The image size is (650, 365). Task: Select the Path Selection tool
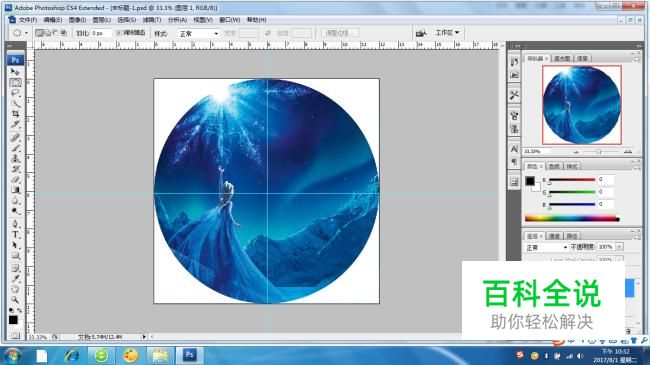pyautogui.click(x=15, y=245)
